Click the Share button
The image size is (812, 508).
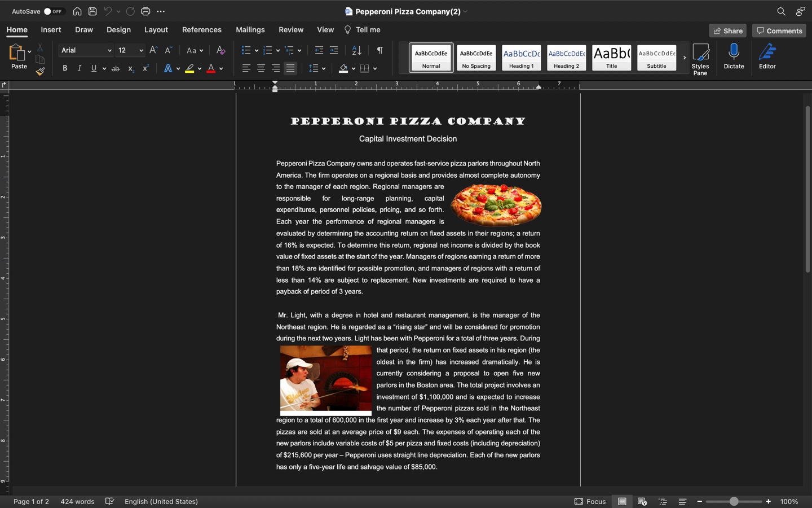[727, 31]
